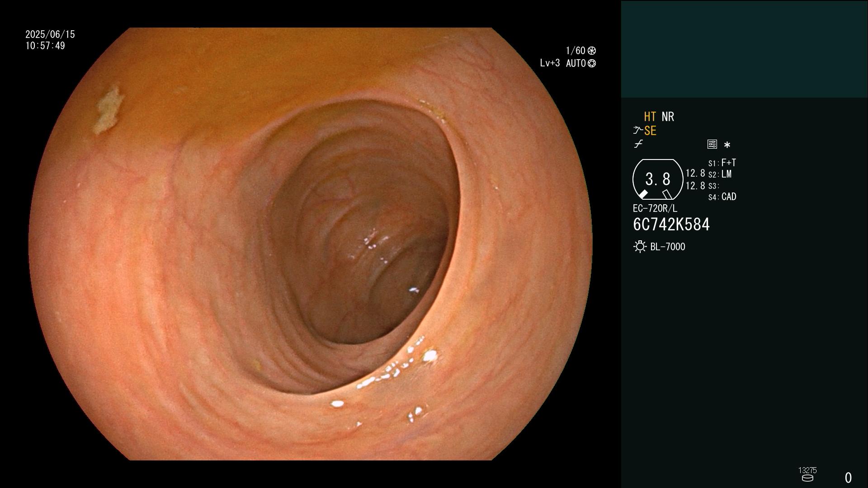Screen dimensions: 868x488
Task: Click the light source lamp icon
Action: 640,247
